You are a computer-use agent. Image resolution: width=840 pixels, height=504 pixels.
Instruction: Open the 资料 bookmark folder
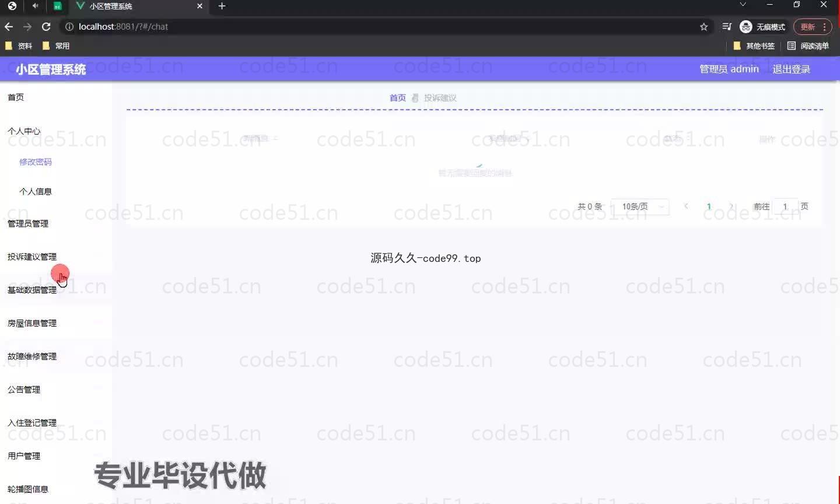coord(19,46)
